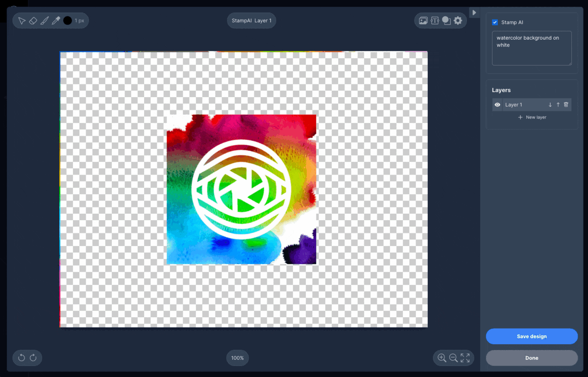Open the black brush color swatch
Viewport: 588px width, 377px height.
click(x=68, y=21)
